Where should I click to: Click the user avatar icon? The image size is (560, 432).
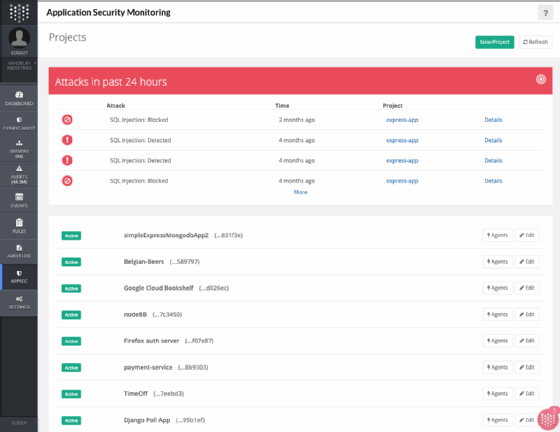pos(19,38)
